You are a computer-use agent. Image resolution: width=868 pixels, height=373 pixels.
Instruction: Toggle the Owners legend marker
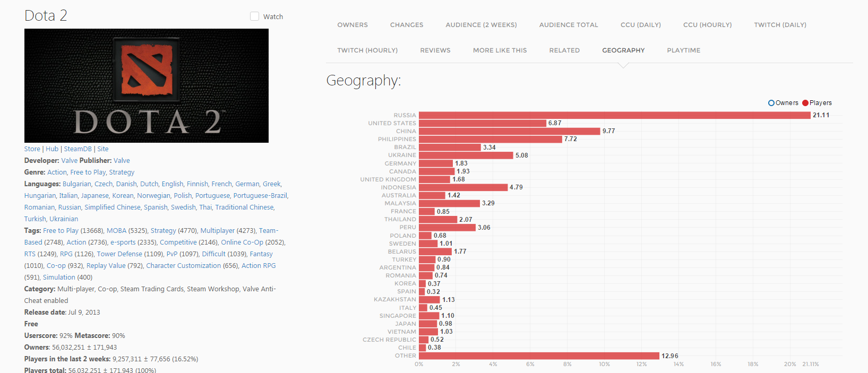point(771,103)
